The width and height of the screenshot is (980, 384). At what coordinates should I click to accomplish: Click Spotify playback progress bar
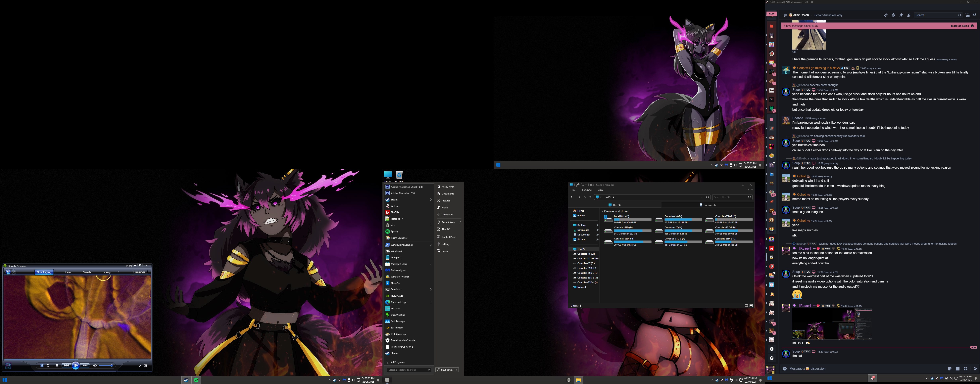tap(77, 359)
